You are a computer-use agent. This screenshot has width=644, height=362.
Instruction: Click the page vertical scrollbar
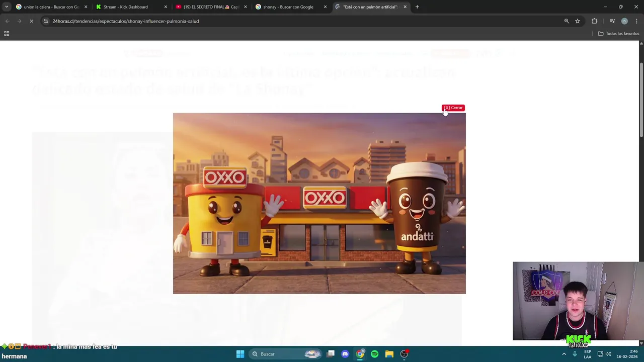641,99
